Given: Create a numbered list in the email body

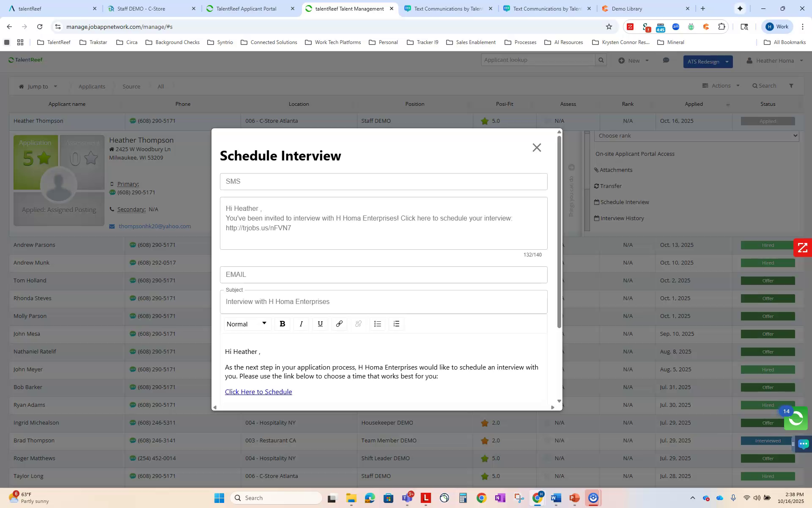Looking at the screenshot, I should point(396,324).
